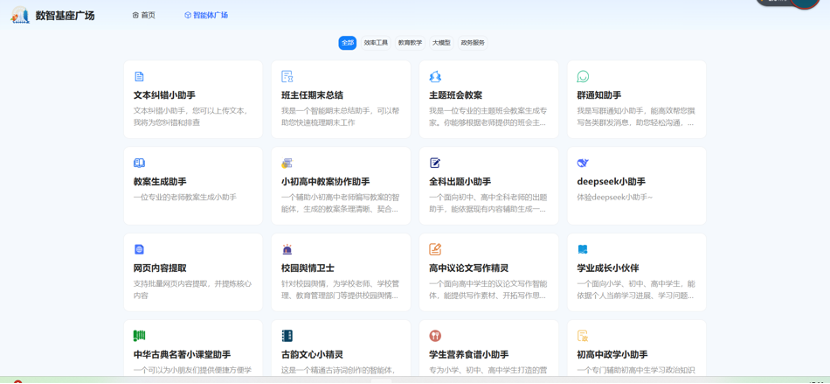The image size is (830, 384).
Task: Click the 高中议论文写作精灵 pencil icon
Action: pos(435,249)
